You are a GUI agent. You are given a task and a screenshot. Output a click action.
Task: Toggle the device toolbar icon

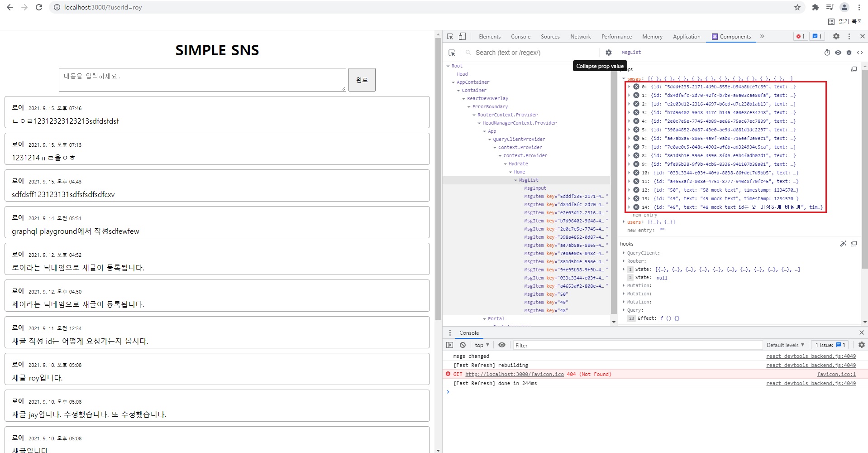(x=462, y=37)
